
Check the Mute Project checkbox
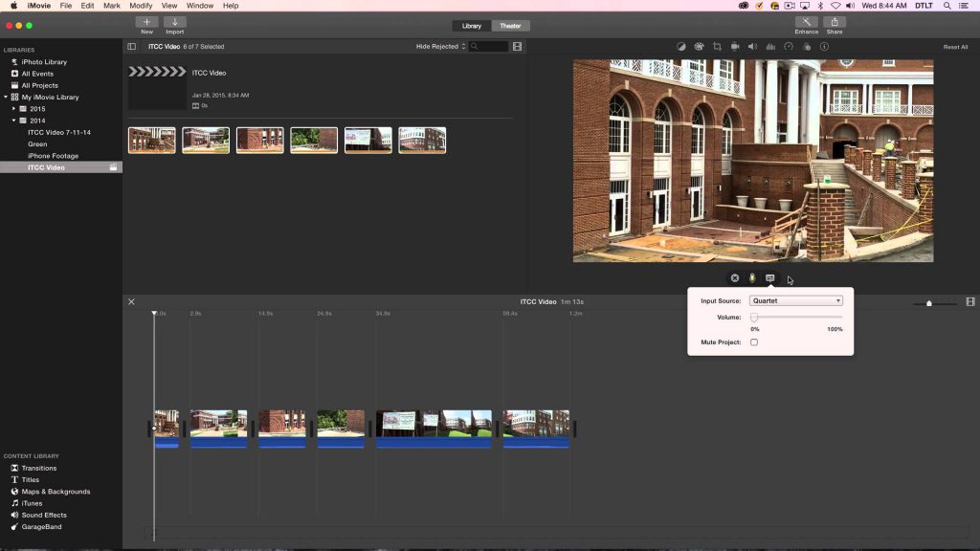click(755, 342)
